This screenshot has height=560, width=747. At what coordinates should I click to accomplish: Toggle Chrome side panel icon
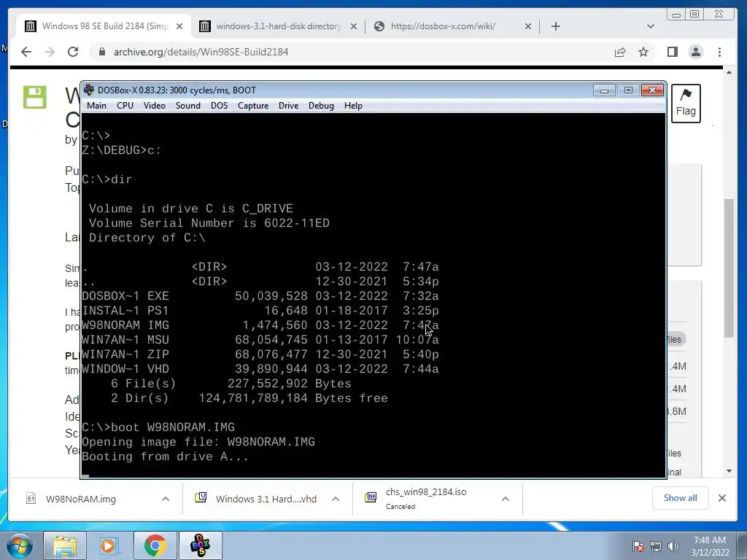coord(672,52)
